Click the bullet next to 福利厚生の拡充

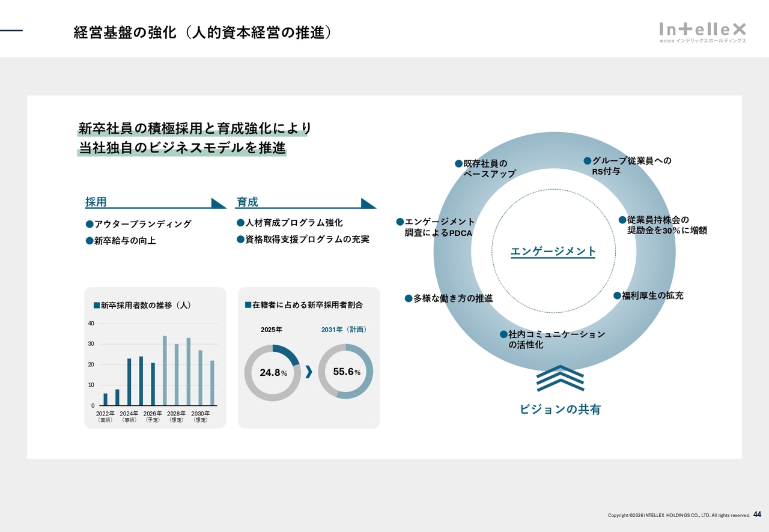pos(617,295)
